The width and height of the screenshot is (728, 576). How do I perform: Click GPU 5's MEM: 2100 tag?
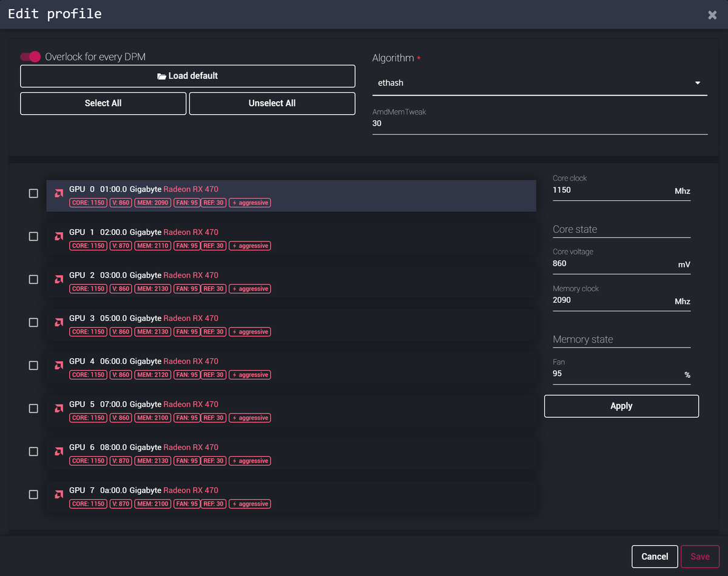153,418
